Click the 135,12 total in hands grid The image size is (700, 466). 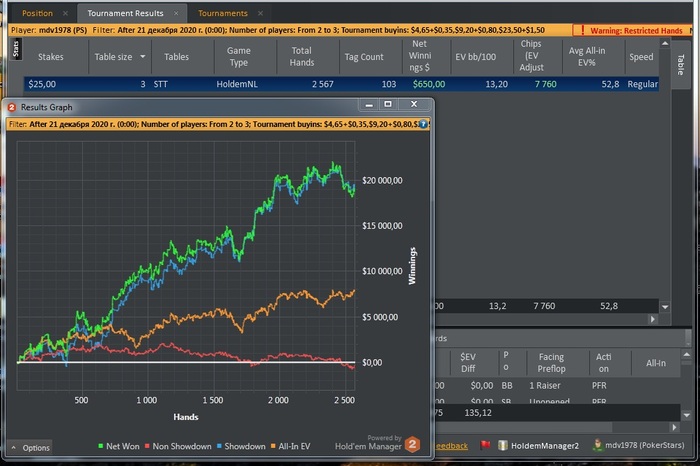(478, 413)
